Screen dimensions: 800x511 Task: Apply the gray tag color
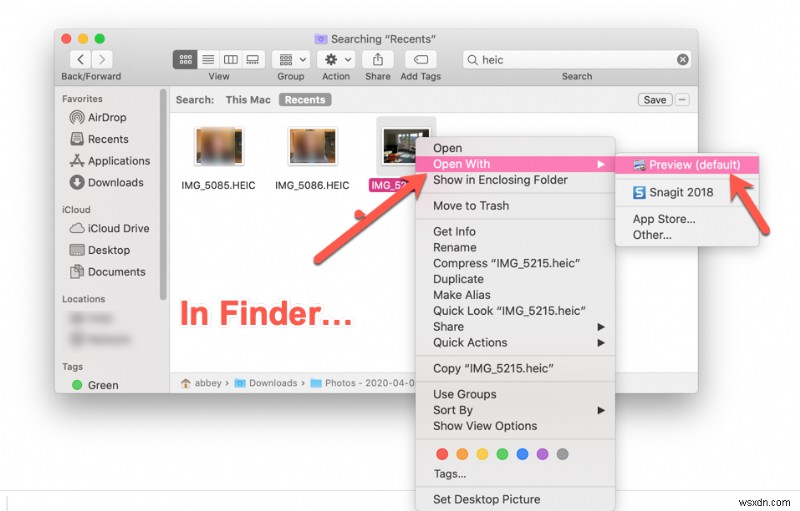coord(562,454)
